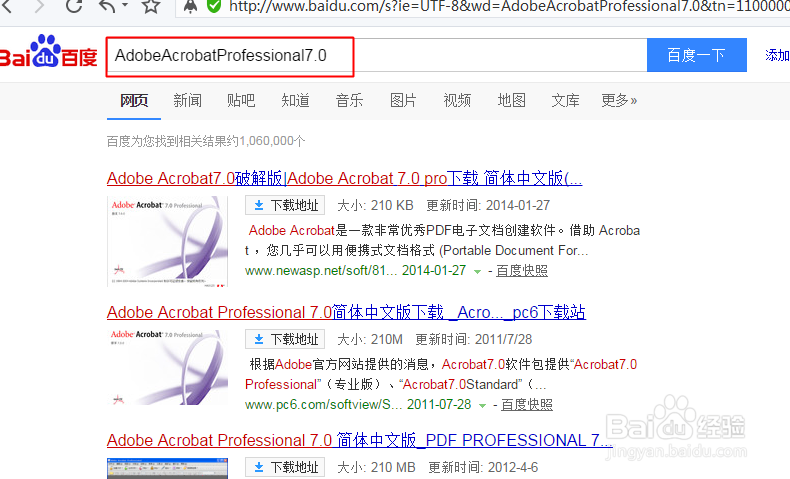
Task: Reload the page with refresh icon
Action: (x=74, y=6)
